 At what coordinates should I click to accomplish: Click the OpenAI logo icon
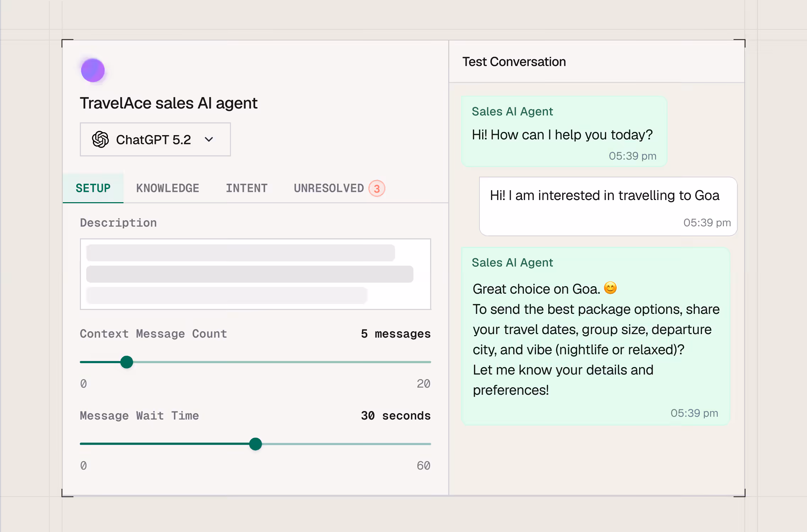click(100, 139)
